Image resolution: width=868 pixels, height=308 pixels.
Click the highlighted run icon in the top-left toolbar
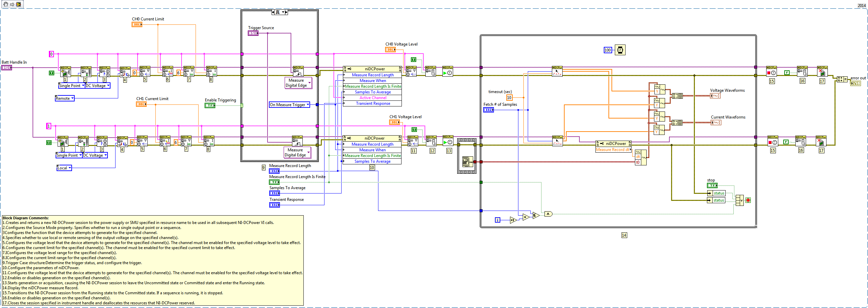point(18,4)
